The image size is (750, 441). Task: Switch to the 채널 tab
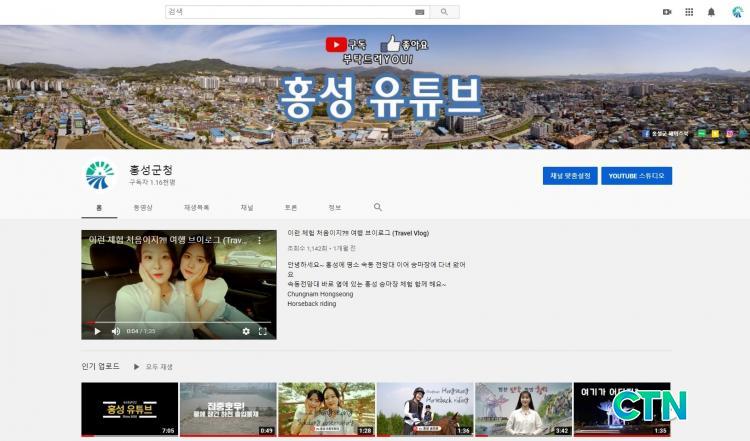247,208
